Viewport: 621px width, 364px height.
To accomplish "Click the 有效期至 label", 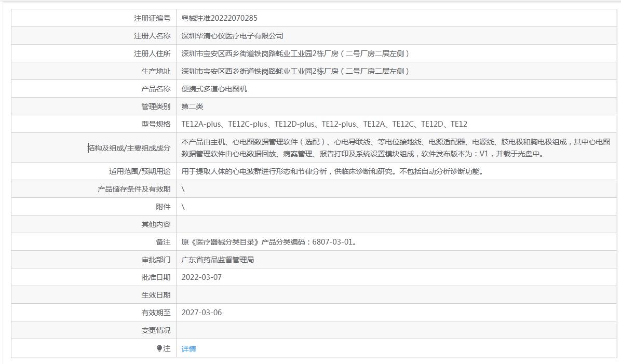I will [156, 313].
